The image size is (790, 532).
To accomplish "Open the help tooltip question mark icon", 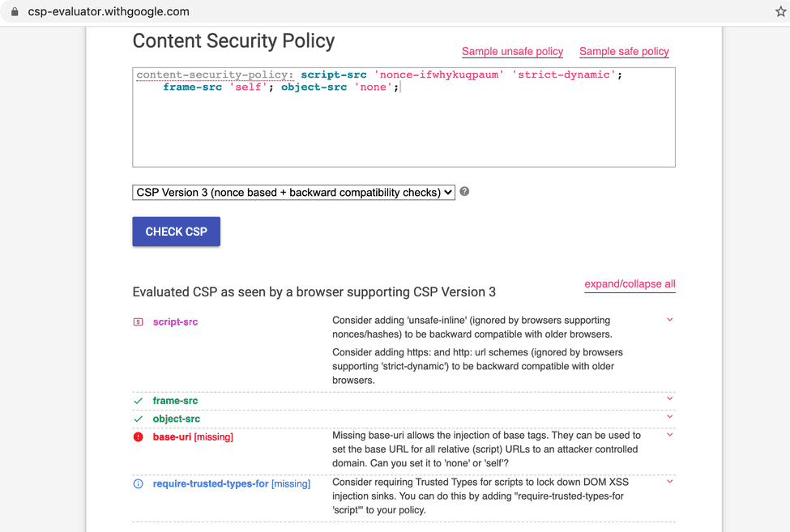I will [463, 192].
